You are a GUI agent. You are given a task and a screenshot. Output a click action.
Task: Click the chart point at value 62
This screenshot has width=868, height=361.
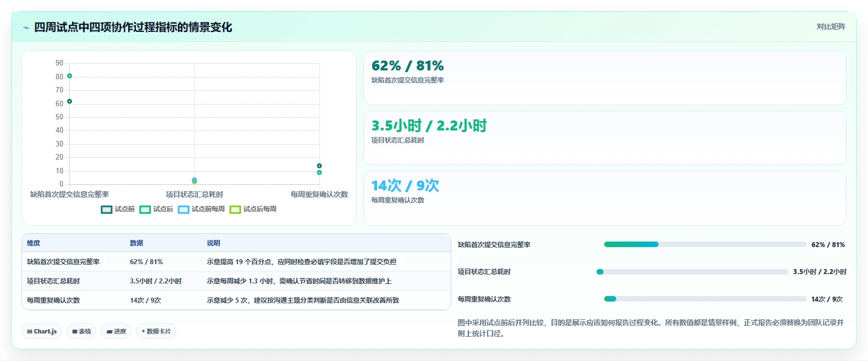(69, 101)
